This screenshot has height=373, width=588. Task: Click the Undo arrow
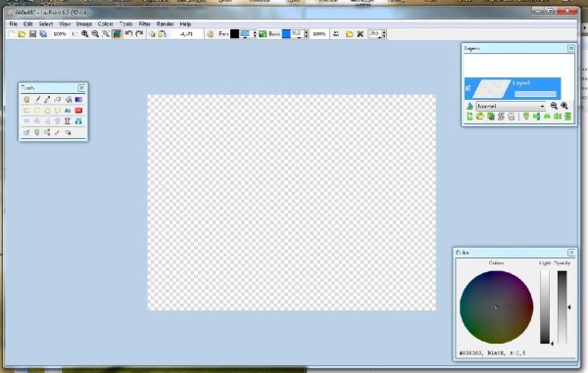tap(128, 34)
